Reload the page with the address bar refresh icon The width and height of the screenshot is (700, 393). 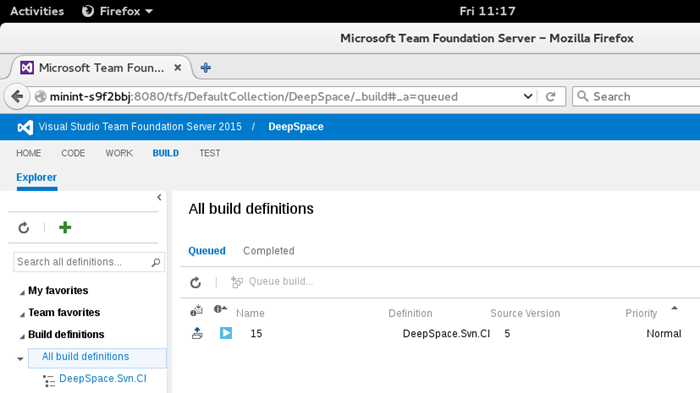pos(550,96)
